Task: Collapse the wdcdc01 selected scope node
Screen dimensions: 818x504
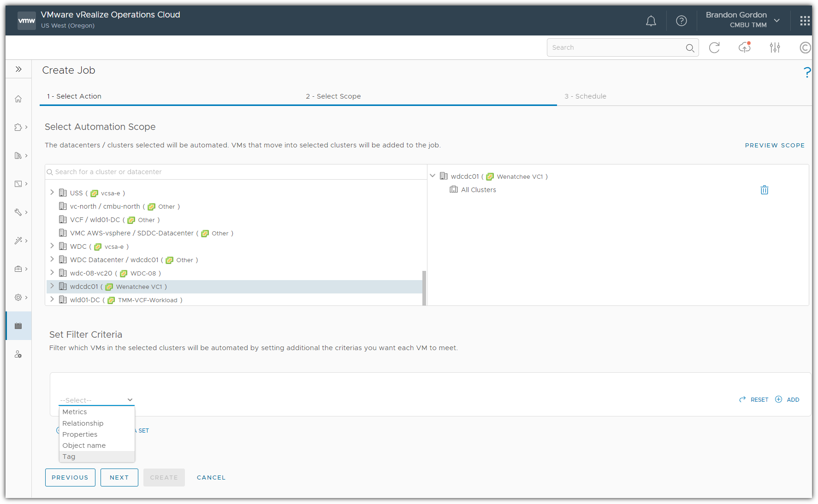Action: tap(433, 176)
